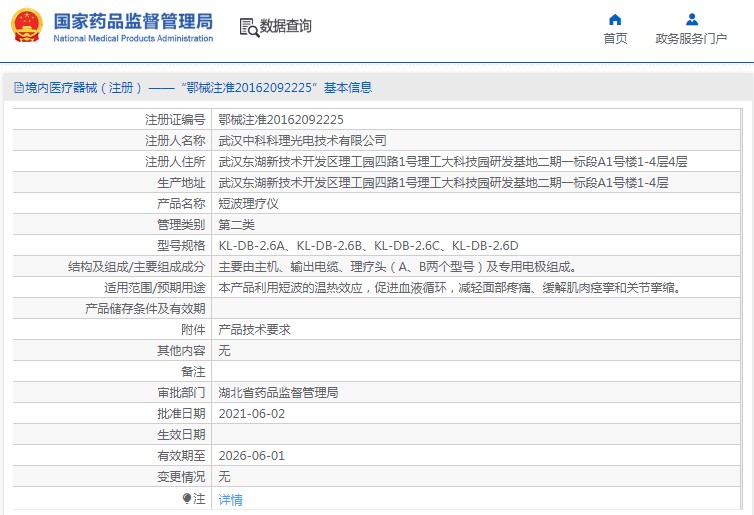Click the 生效日期 row label

181,435
